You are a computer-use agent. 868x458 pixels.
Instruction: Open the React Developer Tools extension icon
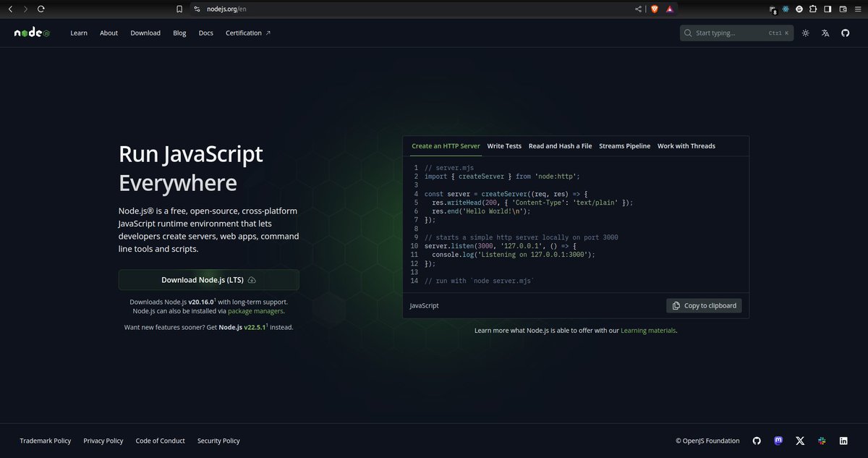coord(786,9)
